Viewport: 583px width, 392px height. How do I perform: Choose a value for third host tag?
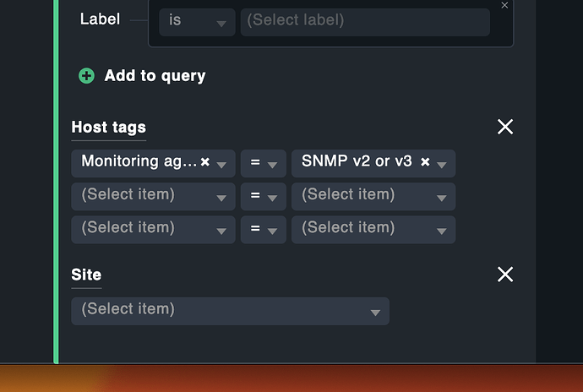pos(373,229)
